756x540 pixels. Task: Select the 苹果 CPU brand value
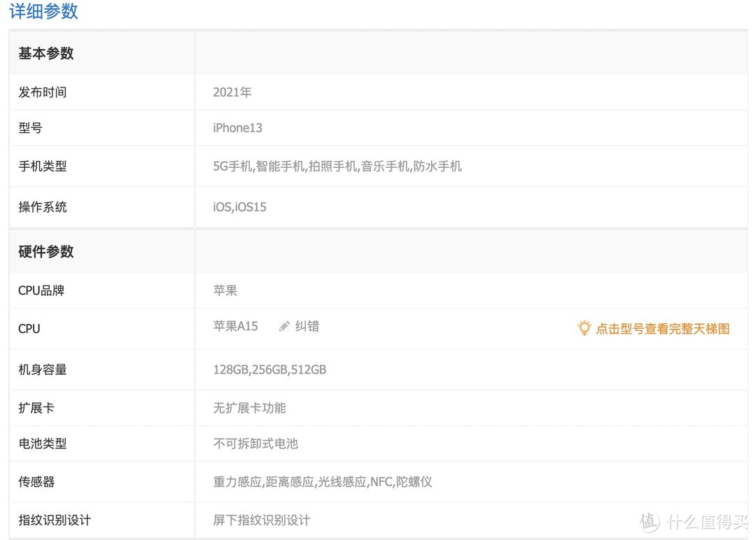coord(225,290)
